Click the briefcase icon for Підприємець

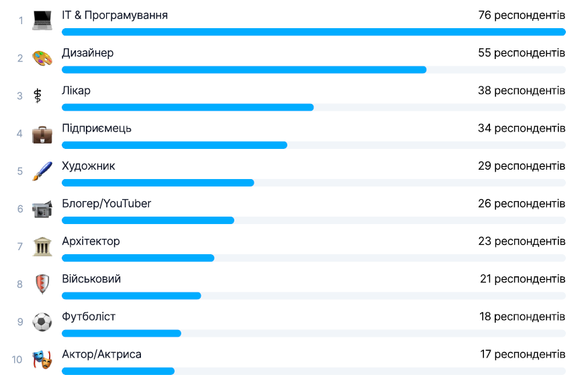tap(42, 133)
